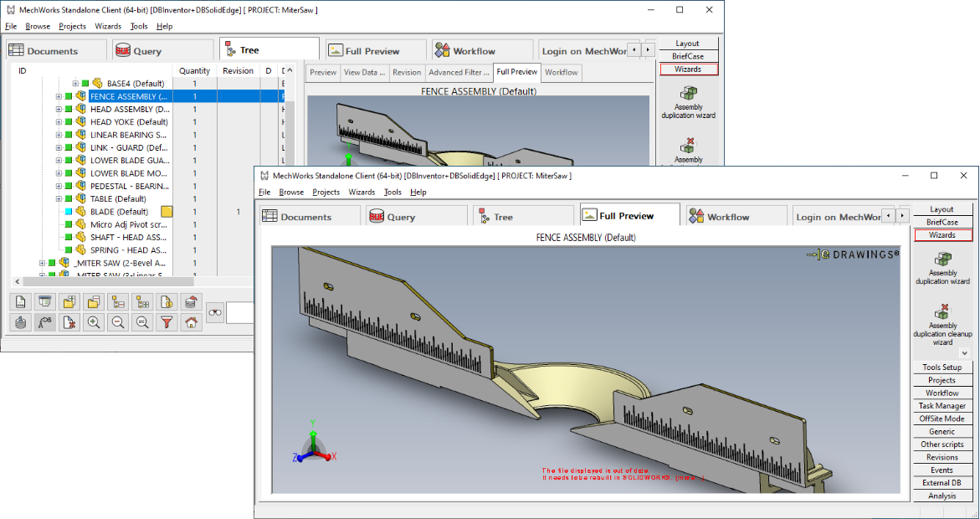Open Assembly duplication wizard in back window

(689, 103)
